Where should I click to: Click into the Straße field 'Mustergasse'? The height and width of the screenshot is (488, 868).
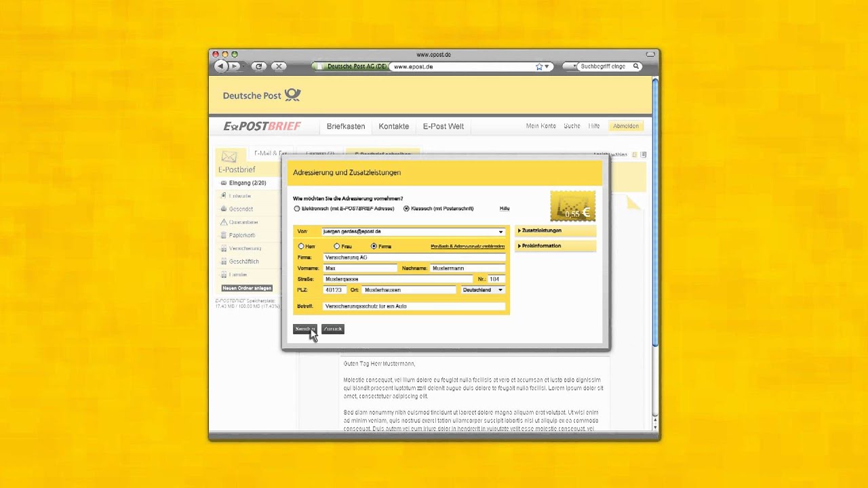(x=398, y=279)
